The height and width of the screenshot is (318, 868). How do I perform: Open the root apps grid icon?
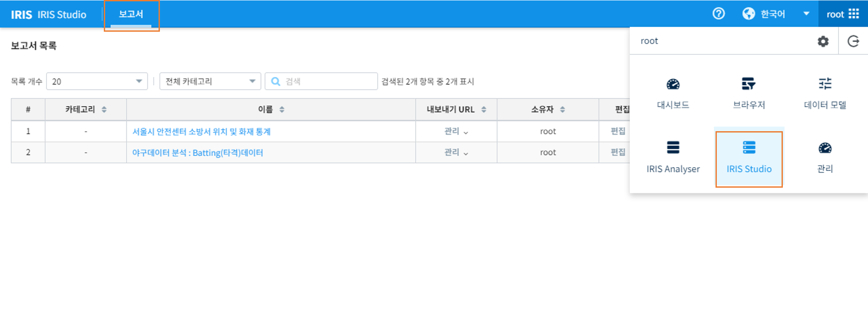854,14
